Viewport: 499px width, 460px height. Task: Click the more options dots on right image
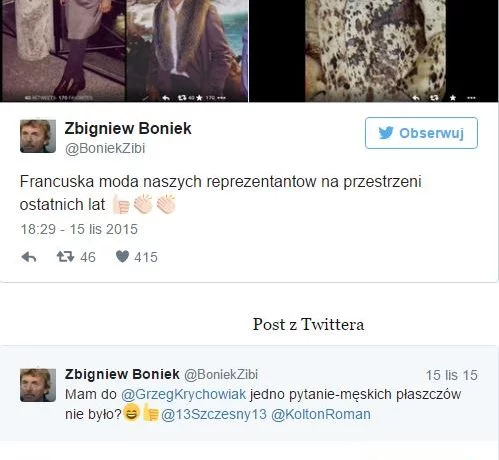click(471, 98)
